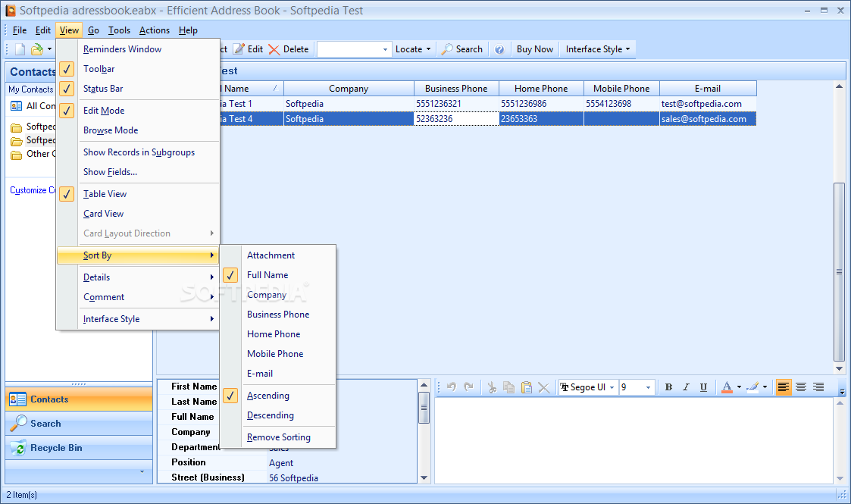Sort by Full Name
The width and height of the screenshot is (851, 504).
click(x=278, y=275)
